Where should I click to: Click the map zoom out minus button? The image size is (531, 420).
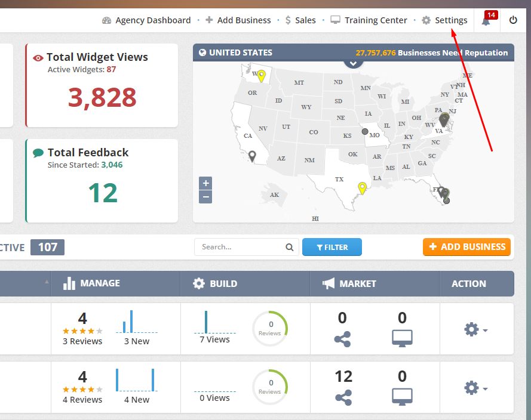pyautogui.click(x=205, y=196)
